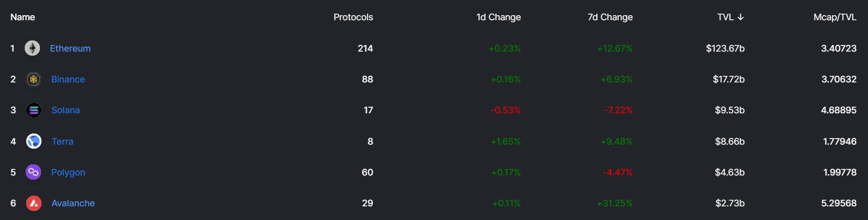
Task: Open the Binance chain link
Action: click(x=68, y=79)
